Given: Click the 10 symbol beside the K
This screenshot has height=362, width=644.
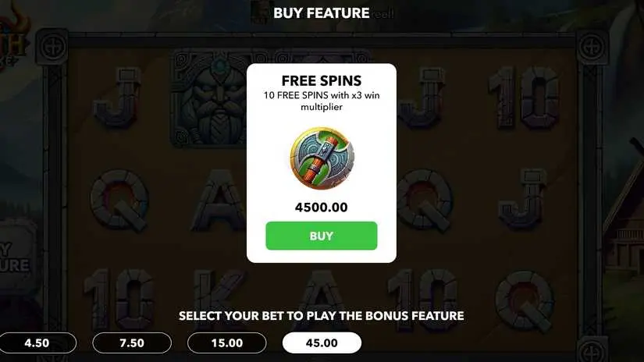Looking at the screenshot, I should click(x=119, y=299).
